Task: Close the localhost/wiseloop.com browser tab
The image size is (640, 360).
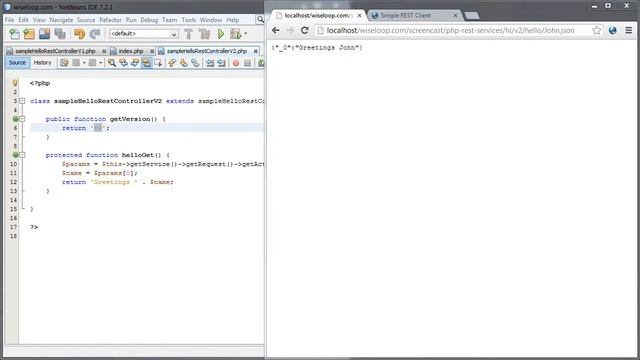Action: (x=359, y=16)
